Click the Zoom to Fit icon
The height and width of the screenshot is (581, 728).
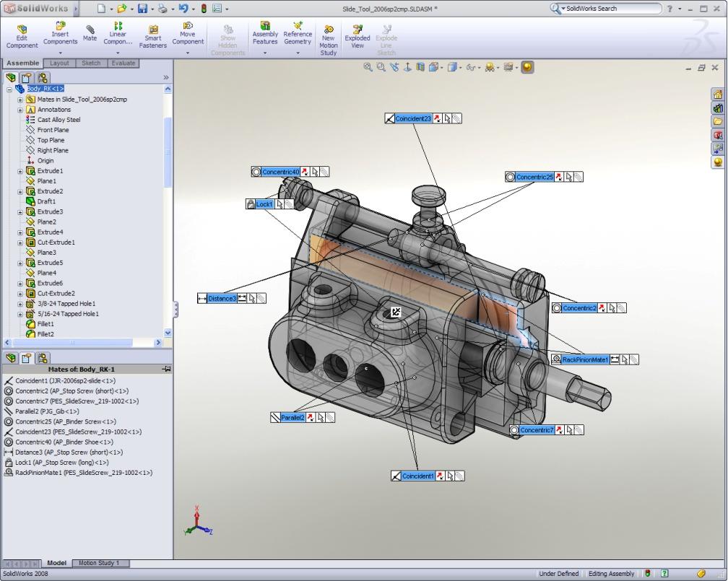[368, 67]
